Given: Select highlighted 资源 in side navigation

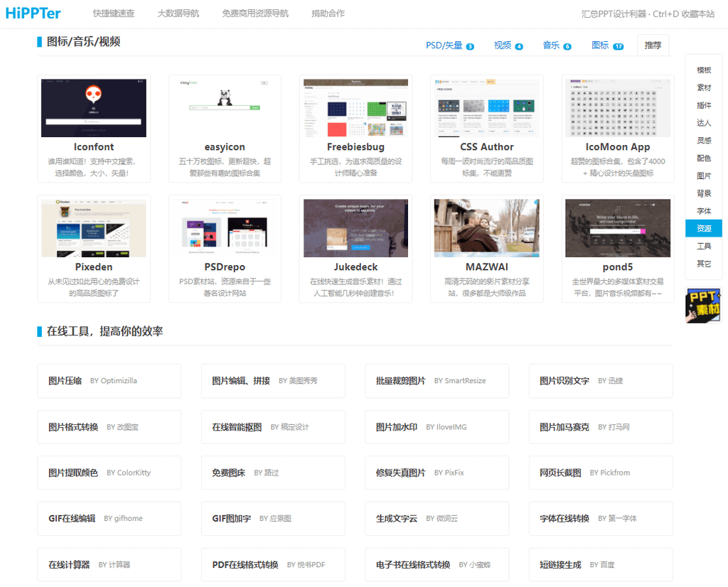Looking at the screenshot, I should [704, 228].
